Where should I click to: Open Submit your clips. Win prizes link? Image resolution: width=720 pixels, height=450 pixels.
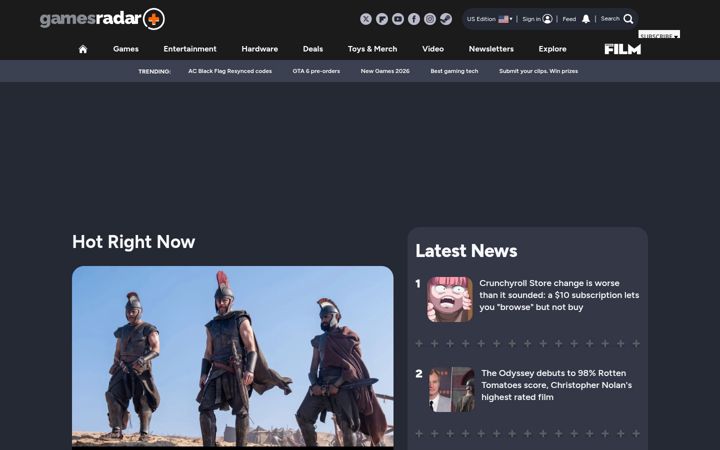coord(539,71)
